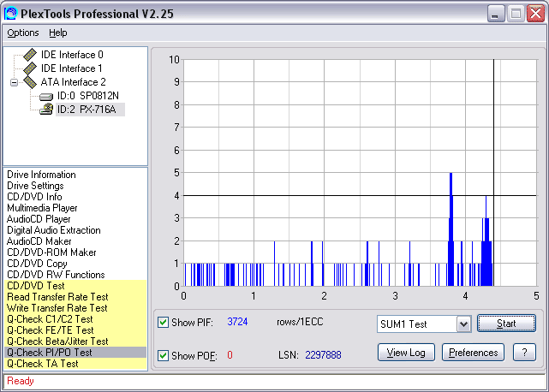The height and width of the screenshot is (392, 549).
Task: Click the SP0812N hard disk icon
Action: pyautogui.click(x=46, y=96)
